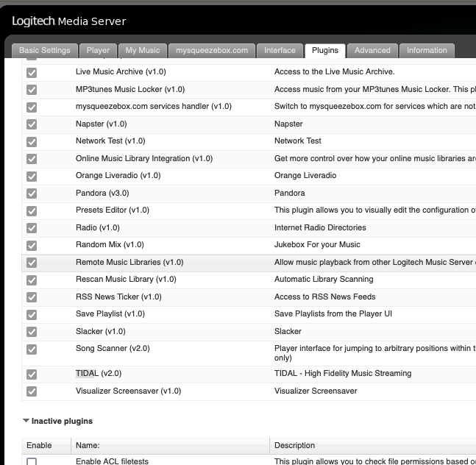This screenshot has width=476, height=465.
Task: Click Access to RSS News Feeds description
Action: click(x=325, y=297)
